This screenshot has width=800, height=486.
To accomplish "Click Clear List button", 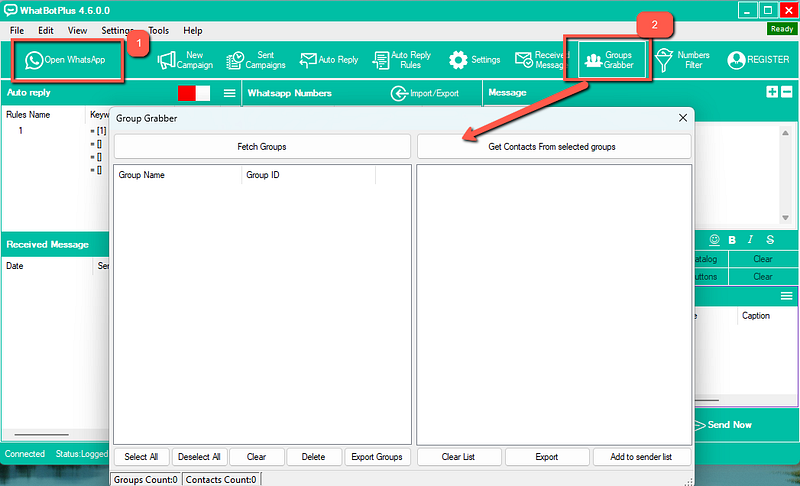I will (458, 457).
